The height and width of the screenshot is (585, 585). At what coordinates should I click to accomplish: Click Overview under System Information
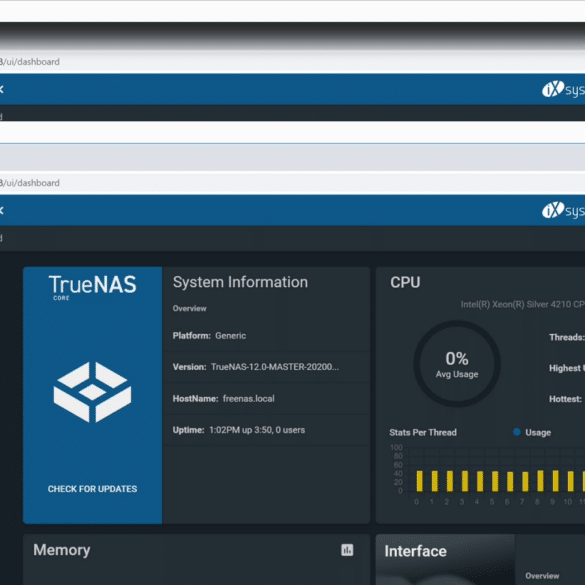click(x=189, y=309)
